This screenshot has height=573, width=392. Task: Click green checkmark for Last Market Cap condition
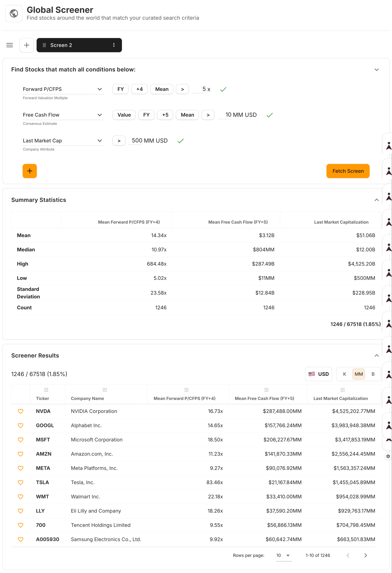[x=181, y=141]
